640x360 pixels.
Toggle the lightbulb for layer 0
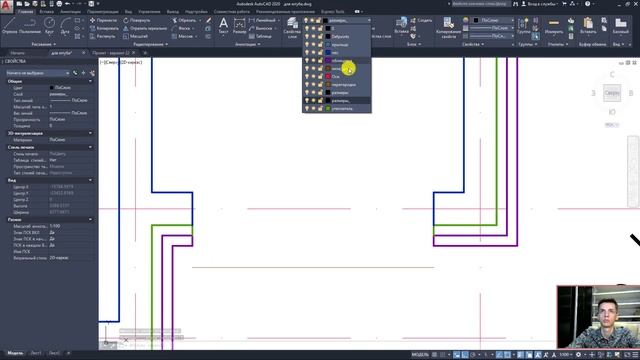pos(307,29)
